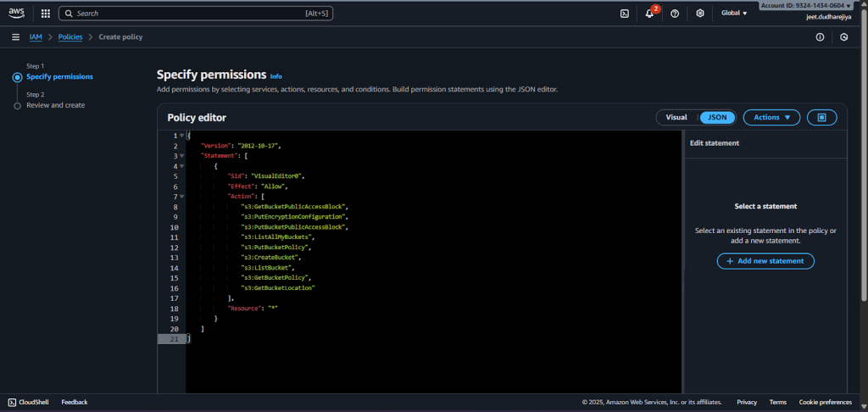Switch policy editor to JSON mode
The height and width of the screenshot is (412, 868).
point(717,117)
